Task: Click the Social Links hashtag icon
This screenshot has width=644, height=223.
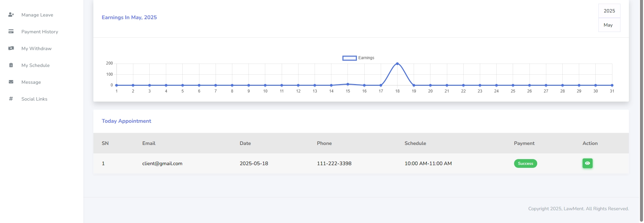Action: point(11,99)
